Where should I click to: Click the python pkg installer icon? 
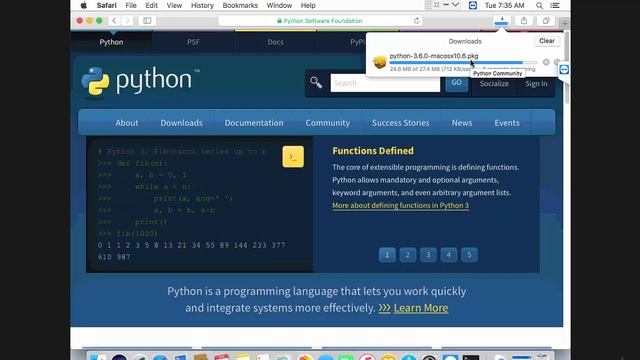tap(380, 62)
